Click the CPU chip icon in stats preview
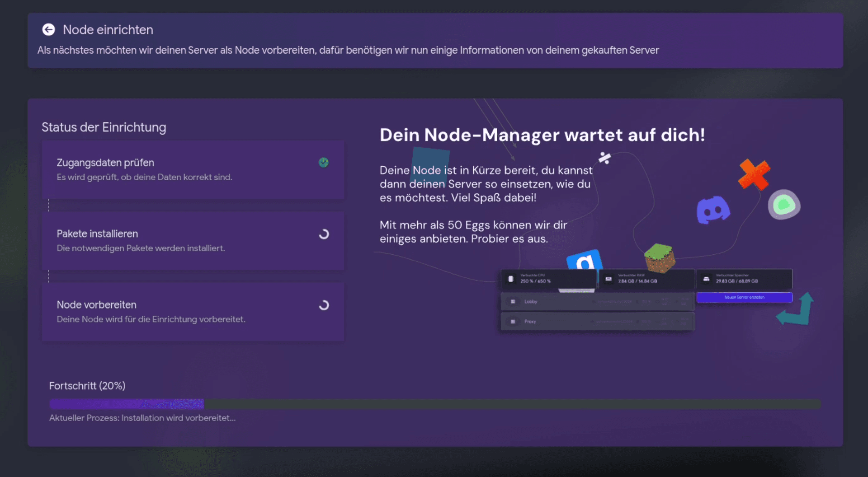The height and width of the screenshot is (477, 868). click(511, 279)
